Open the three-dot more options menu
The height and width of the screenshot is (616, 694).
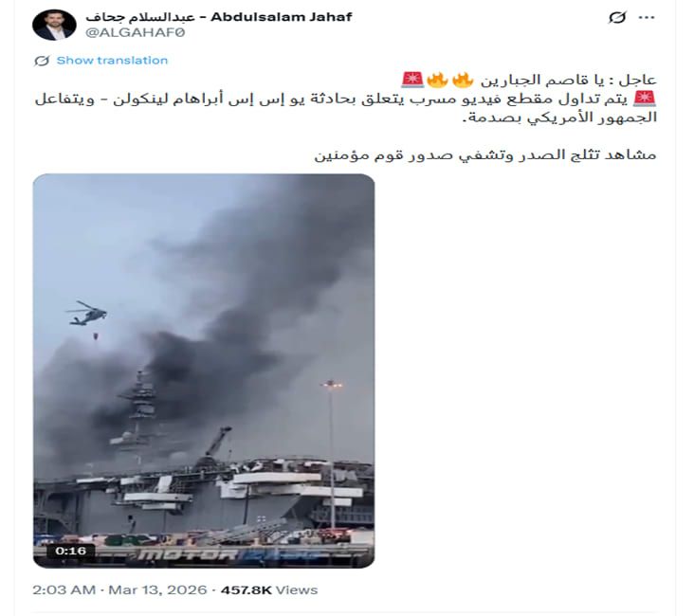click(647, 18)
